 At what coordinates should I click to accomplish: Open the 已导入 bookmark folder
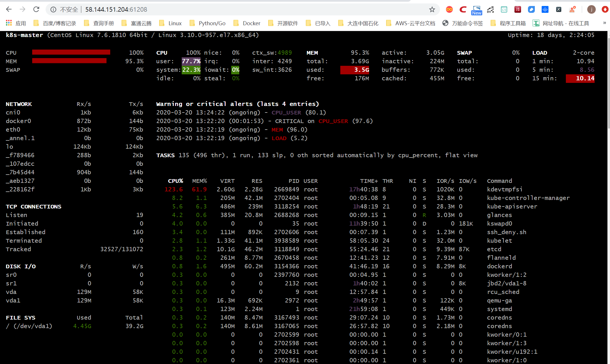[x=318, y=23]
